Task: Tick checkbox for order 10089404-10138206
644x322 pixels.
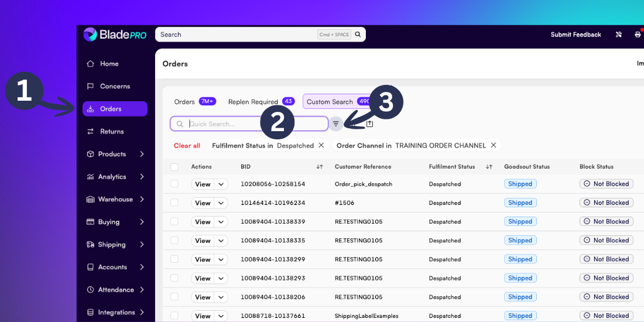Action: tap(174, 297)
